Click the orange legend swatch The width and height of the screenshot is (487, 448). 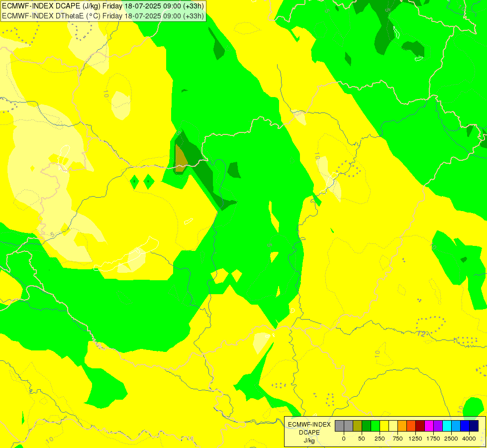[402, 426]
